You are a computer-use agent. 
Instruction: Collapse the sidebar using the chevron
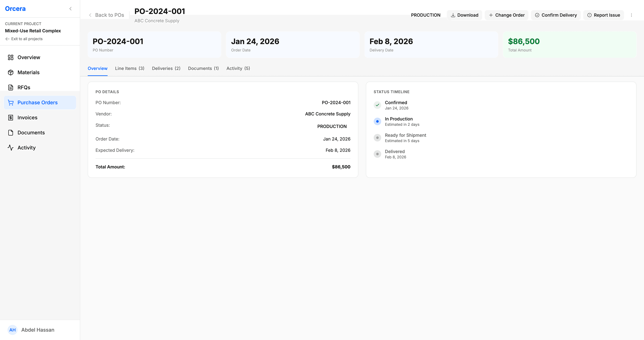[x=70, y=9]
